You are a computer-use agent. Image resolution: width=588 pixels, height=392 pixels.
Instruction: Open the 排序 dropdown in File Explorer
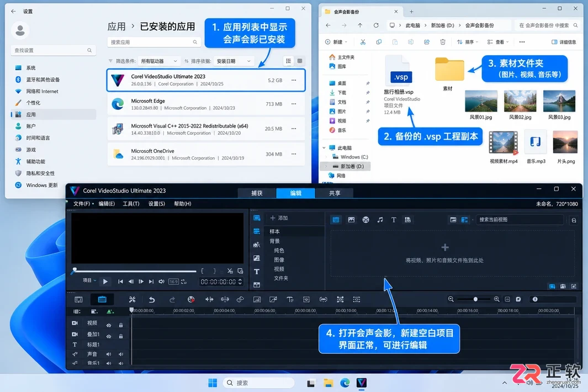[x=467, y=42]
